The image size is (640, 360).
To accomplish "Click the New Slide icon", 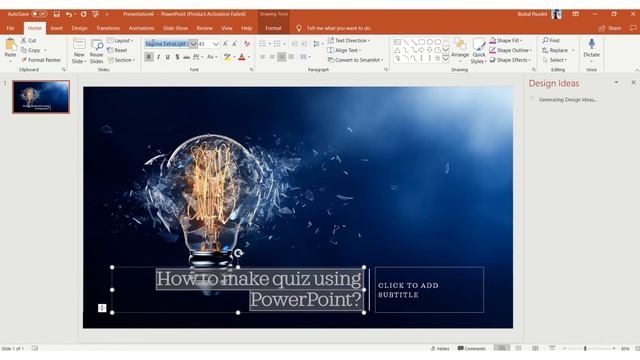I will [x=79, y=44].
